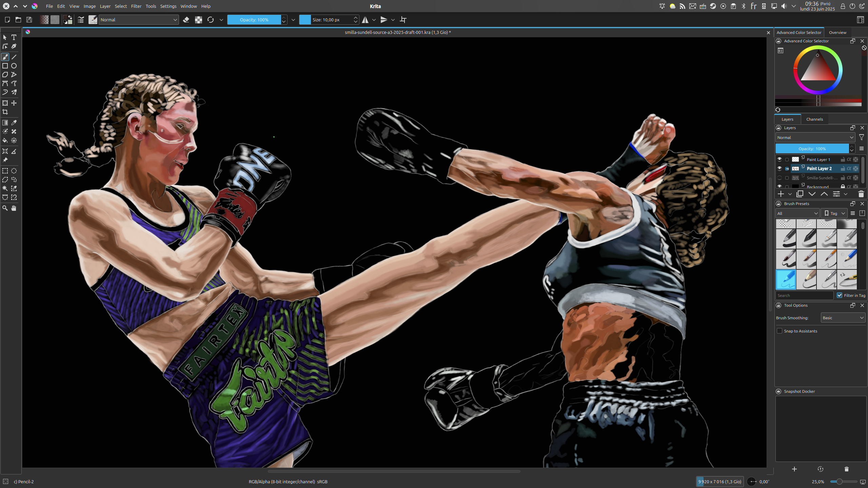This screenshot has width=868, height=488.
Task: Expand opacity slider options arrow in toolbar
Action: click(x=293, y=20)
